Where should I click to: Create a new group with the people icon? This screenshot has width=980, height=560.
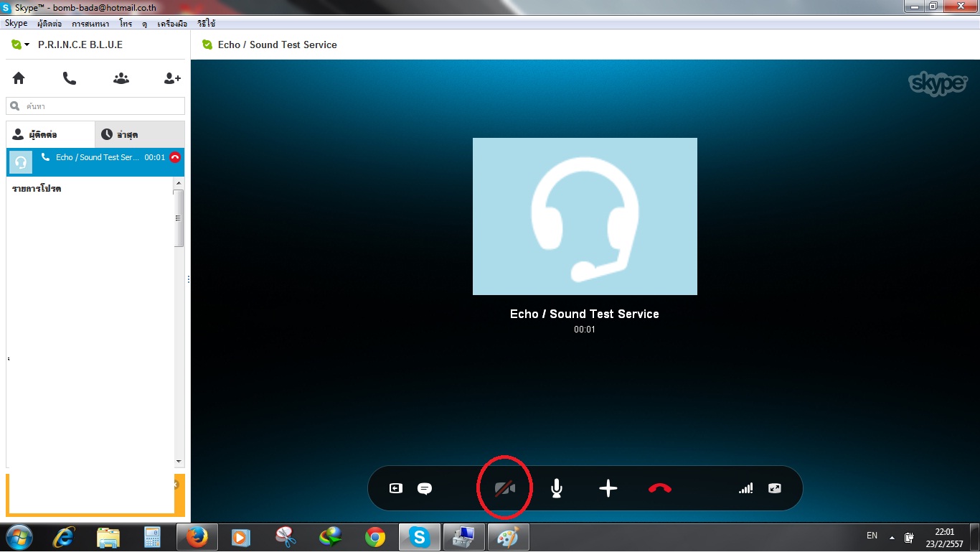tap(121, 78)
